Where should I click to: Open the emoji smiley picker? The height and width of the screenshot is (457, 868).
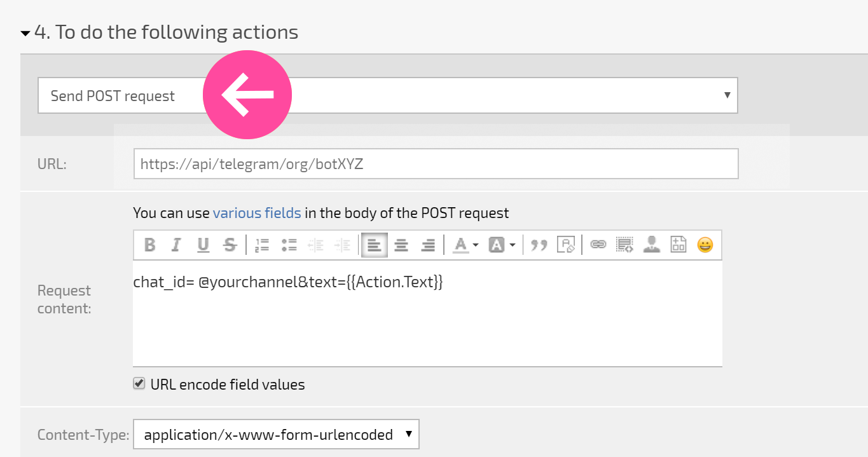[x=705, y=245]
